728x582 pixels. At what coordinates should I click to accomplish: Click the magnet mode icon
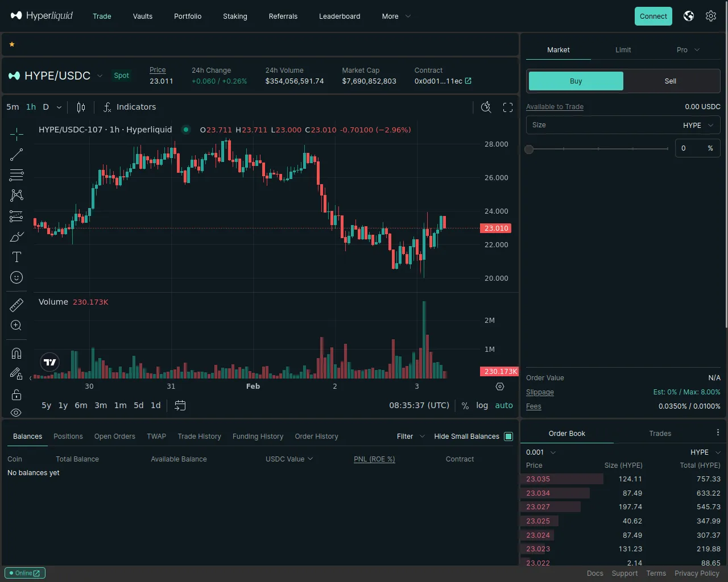pos(16,354)
